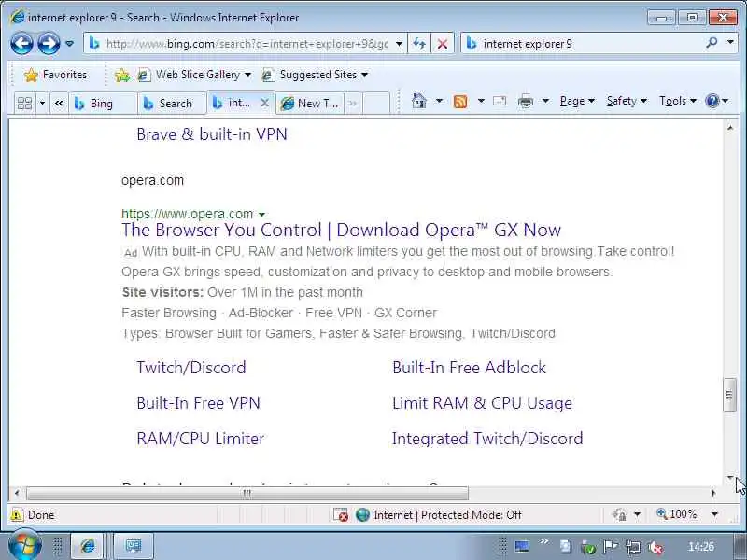747x560 pixels.
Task: Click the Action Center flag tray icon
Action: [x=611, y=547]
